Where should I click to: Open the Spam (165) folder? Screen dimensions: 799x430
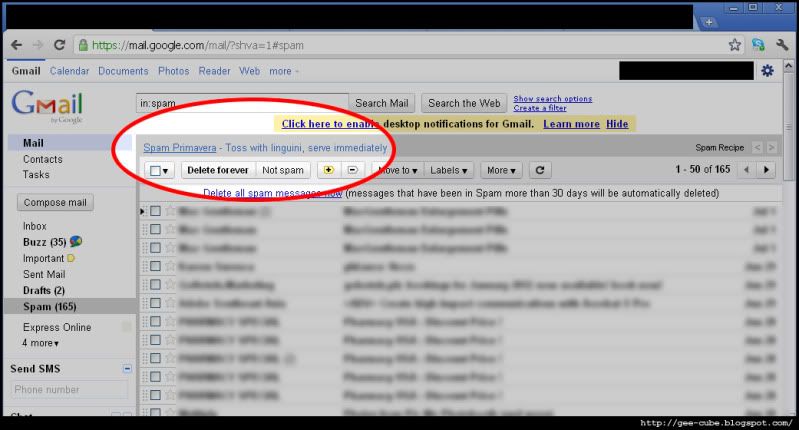[49, 307]
